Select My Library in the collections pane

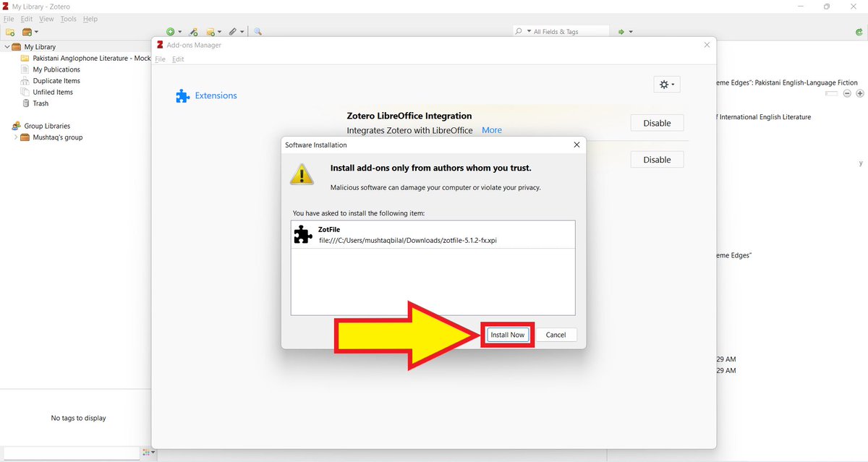tap(40, 47)
